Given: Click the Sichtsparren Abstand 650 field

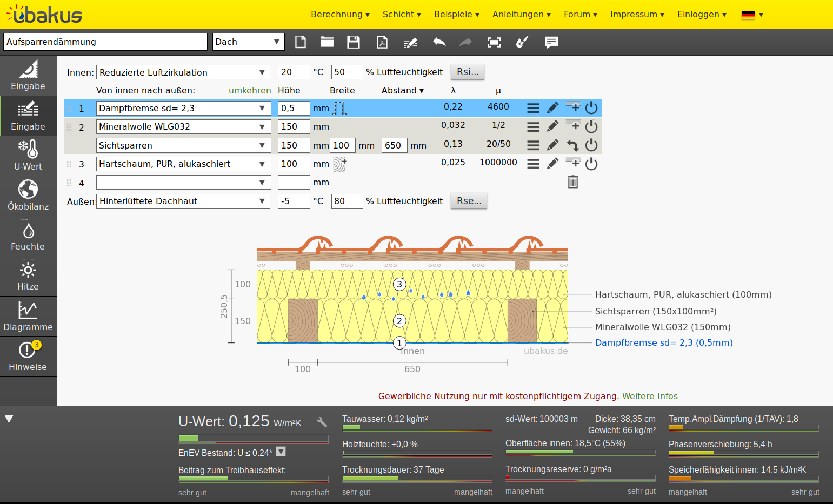Looking at the screenshot, I should pyautogui.click(x=394, y=145).
